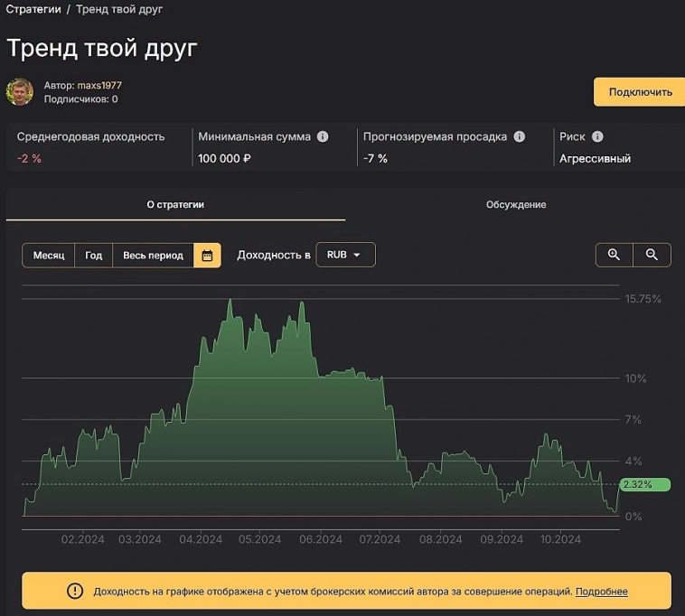Open the Подробнее link in banner
Screen dimensions: 685x616
(602, 592)
